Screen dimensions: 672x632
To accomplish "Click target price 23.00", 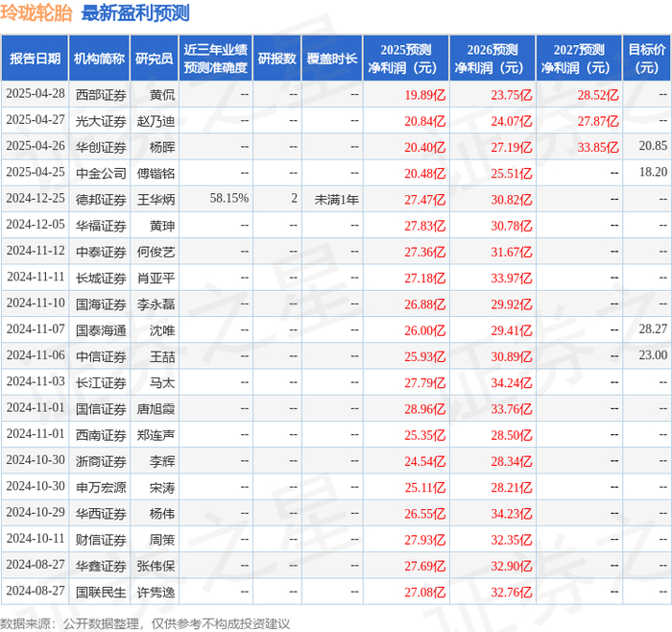I will [x=653, y=355].
